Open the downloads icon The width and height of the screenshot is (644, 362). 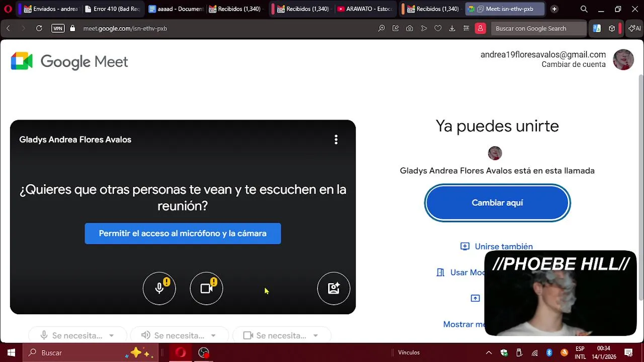click(x=452, y=29)
